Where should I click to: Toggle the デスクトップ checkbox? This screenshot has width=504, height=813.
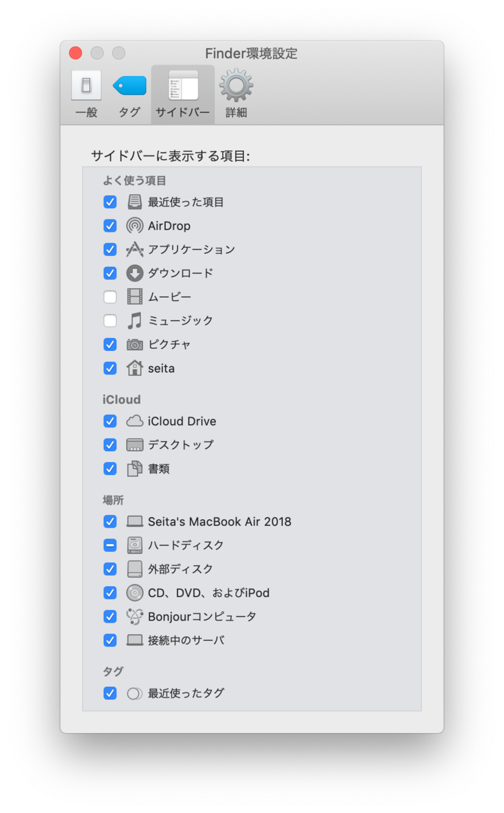pyautogui.click(x=110, y=444)
